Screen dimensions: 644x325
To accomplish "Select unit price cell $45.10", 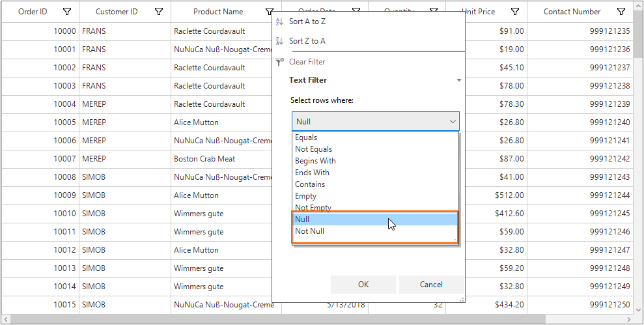I will pos(496,67).
